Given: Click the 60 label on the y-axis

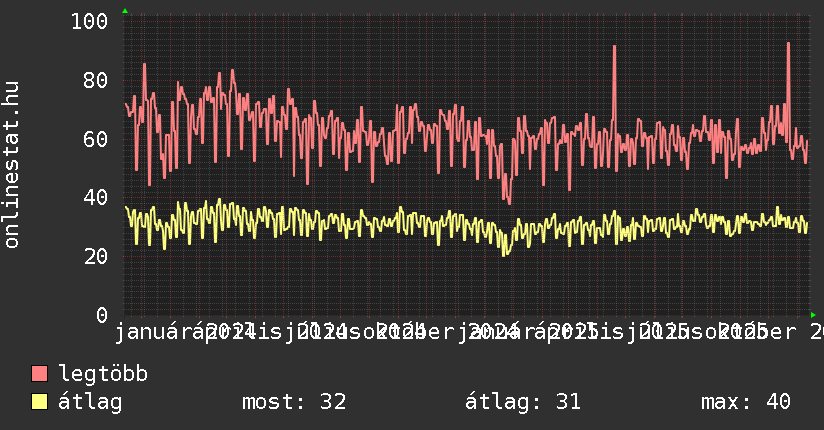Looking at the screenshot, I should pyautogui.click(x=97, y=139).
